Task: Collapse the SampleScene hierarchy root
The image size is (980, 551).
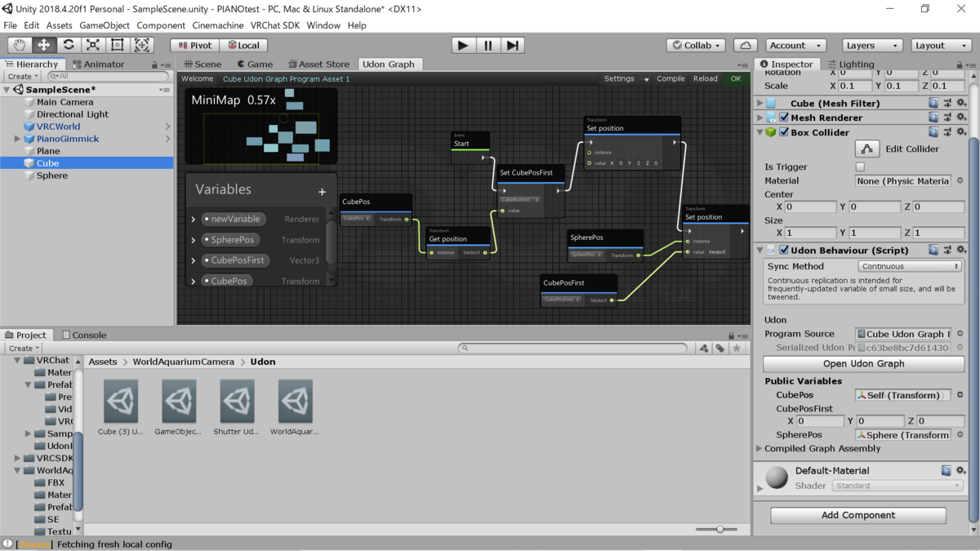Action: 7,90
